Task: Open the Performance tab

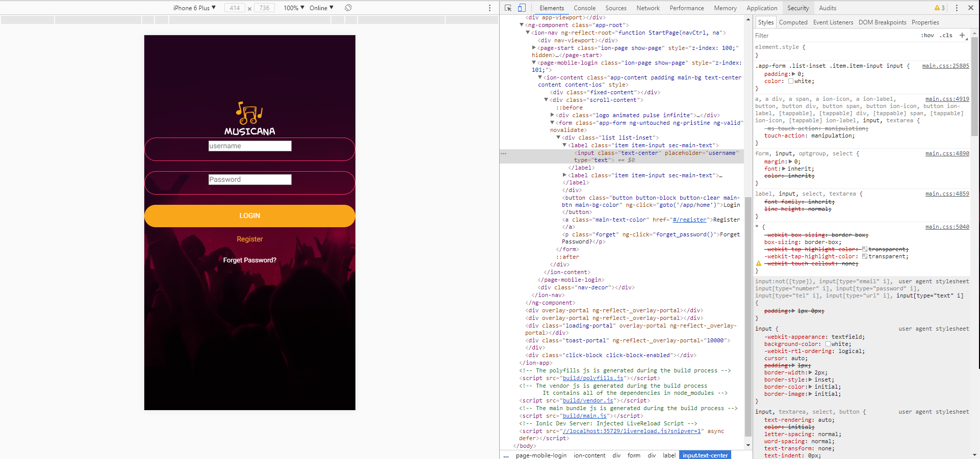Action: [x=687, y=8]
